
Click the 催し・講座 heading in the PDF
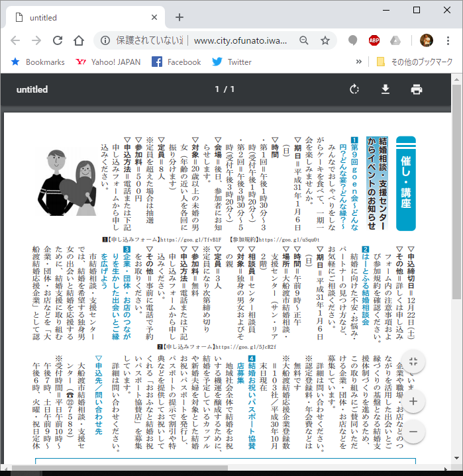pos(406,183)
